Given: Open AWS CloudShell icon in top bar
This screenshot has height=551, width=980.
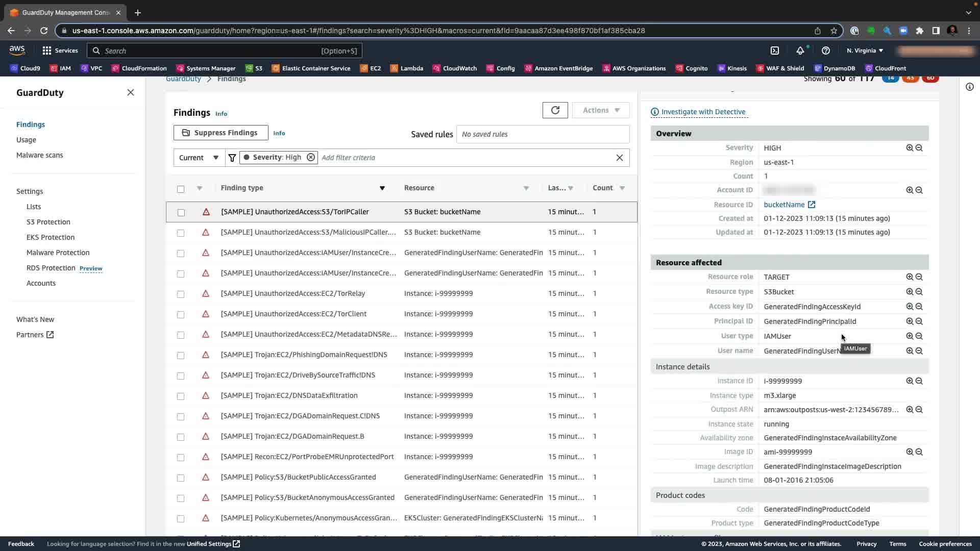Looking at the screenshot, I should 775,51.
